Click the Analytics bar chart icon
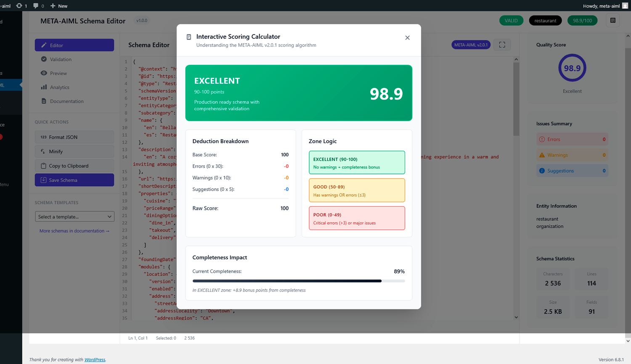This screenshot has height=364, width=631. (x=44, y=87)
